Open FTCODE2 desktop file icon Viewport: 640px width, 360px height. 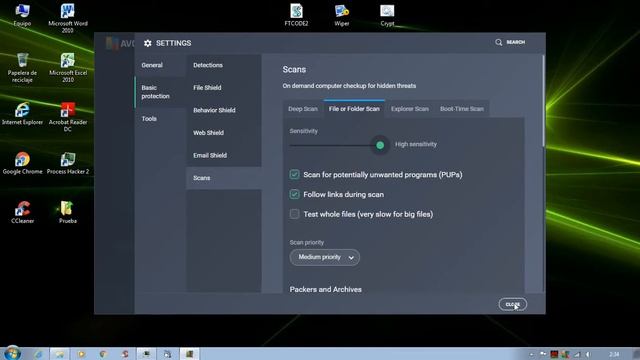click(296, 15)
